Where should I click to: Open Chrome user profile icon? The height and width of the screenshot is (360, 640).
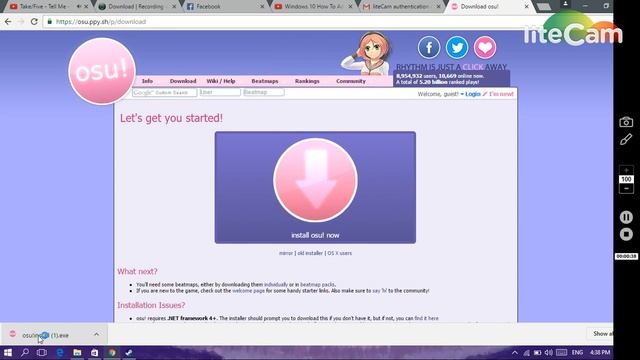(x=565, y=4)
